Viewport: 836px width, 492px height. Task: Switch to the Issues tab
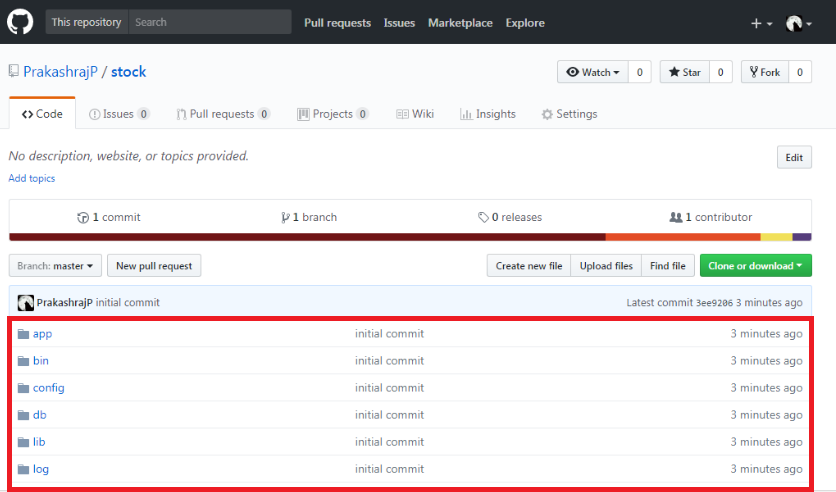[118, 114]
